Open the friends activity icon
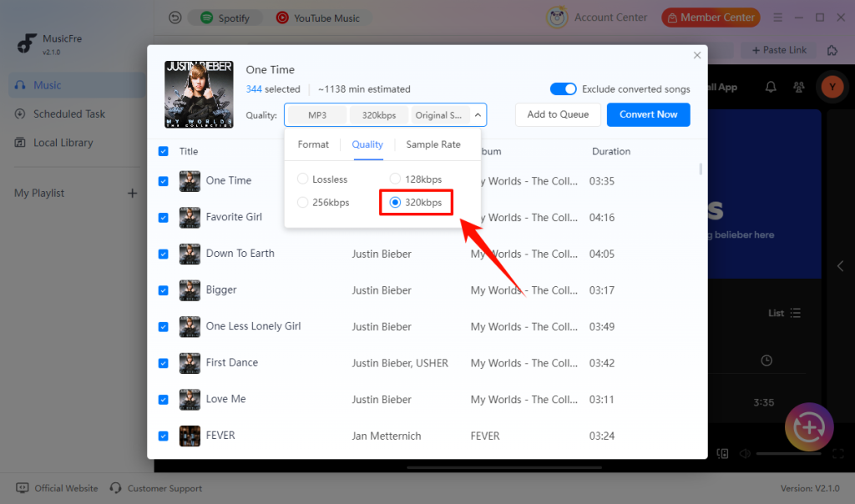855x504 pixels. coord(799,87)
